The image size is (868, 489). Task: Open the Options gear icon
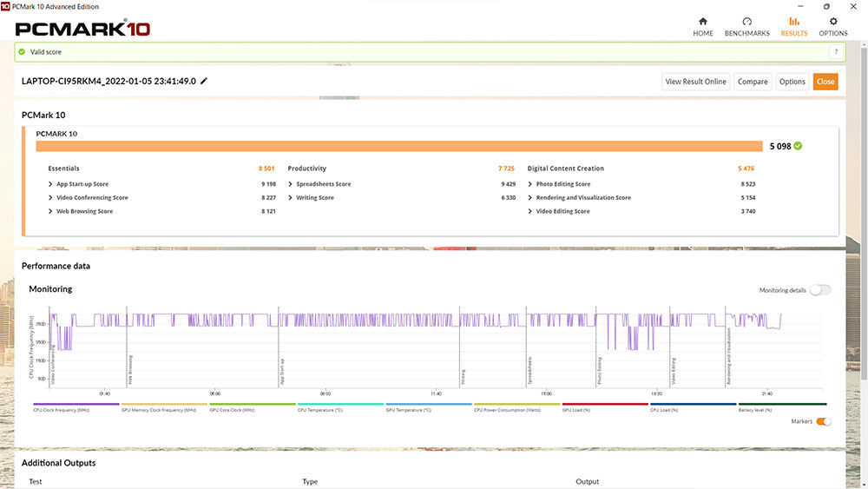[833, 22]
